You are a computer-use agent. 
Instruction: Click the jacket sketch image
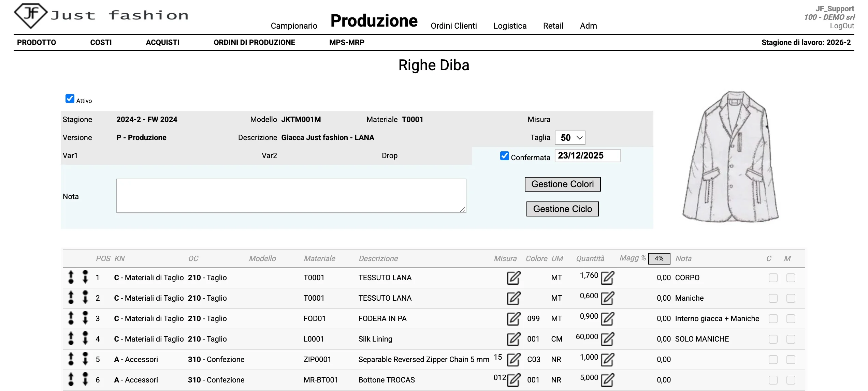(x=730, y=157)
